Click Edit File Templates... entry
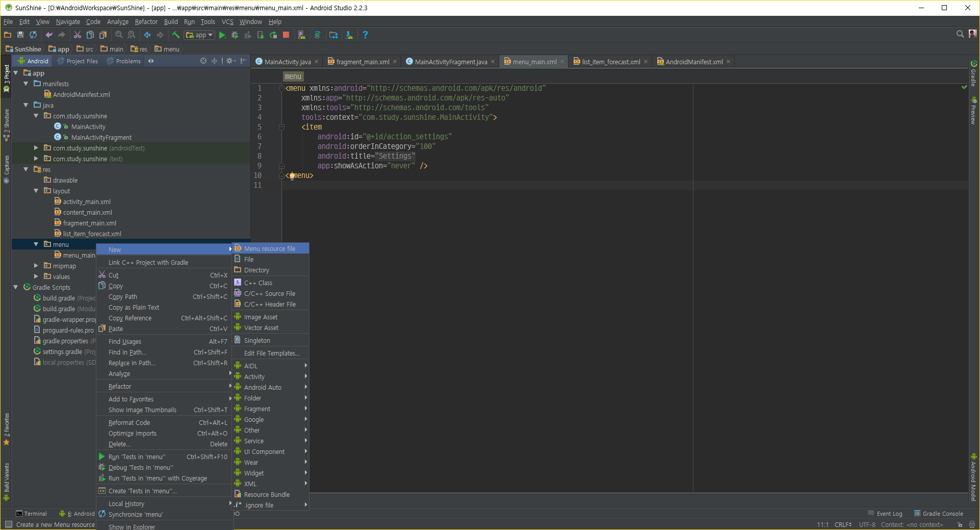The height and width of the screenshot is (530, 980). 271,353
